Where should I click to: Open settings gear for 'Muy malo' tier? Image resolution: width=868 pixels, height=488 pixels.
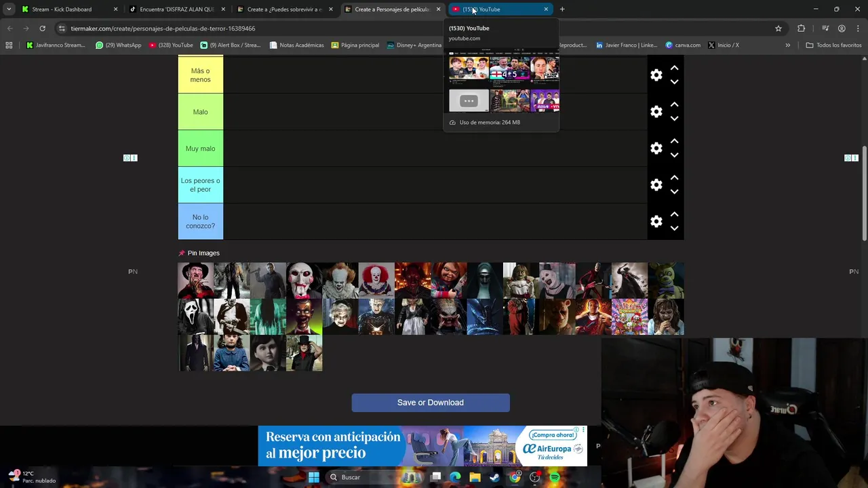(656, 148)
